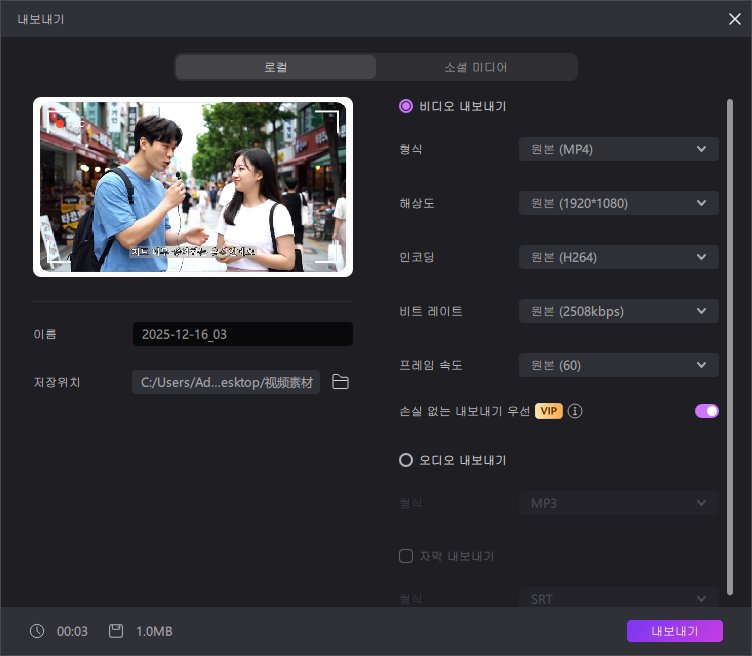
Task: Switch to the 소셜 미디어 tab
Action: 476,67
